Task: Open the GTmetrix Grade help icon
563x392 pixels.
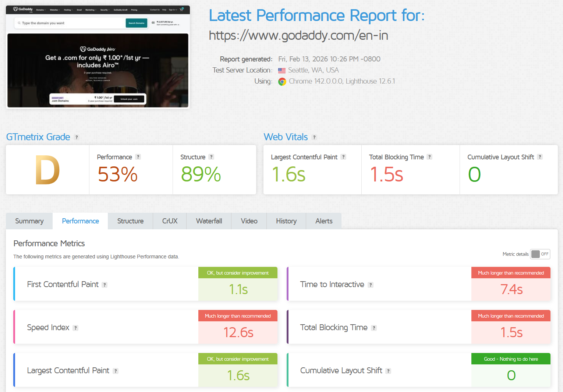Action: pyautogui.click(x=77, y=137)
